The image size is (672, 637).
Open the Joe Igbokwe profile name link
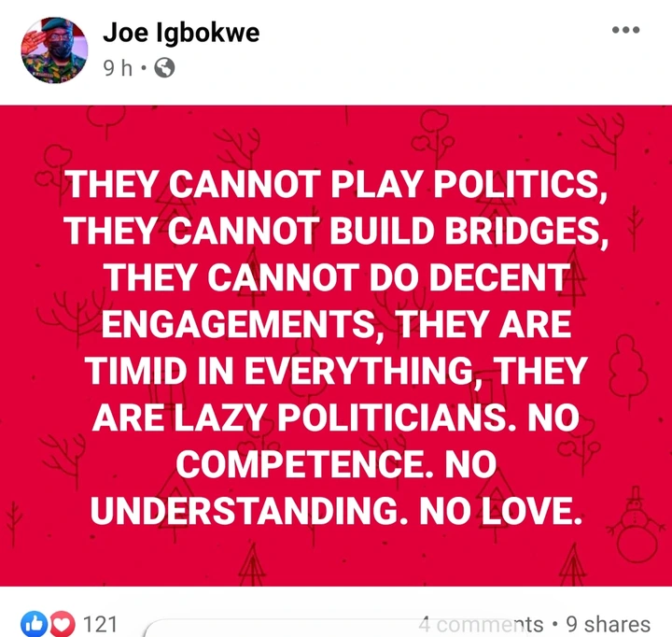pos(181,32)
